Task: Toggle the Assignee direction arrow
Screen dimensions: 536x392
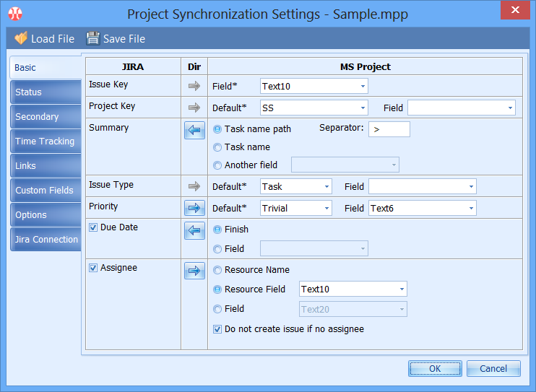Action: 194,271
